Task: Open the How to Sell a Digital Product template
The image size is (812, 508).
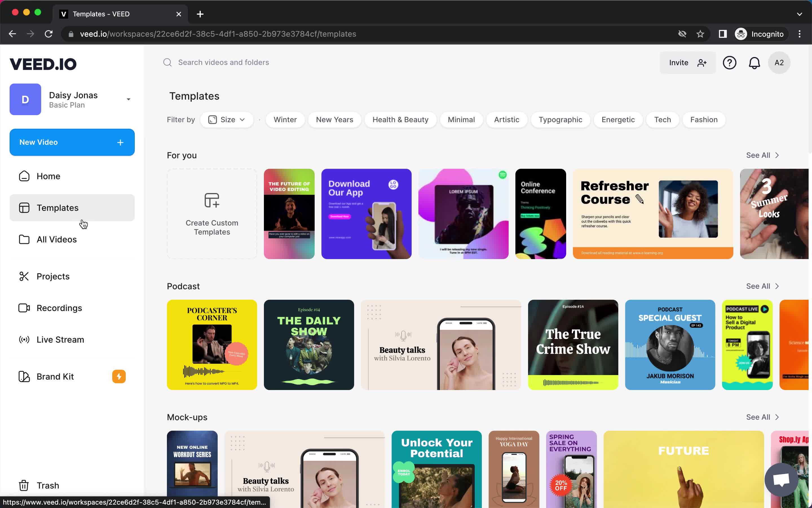Action: point(747,345)
